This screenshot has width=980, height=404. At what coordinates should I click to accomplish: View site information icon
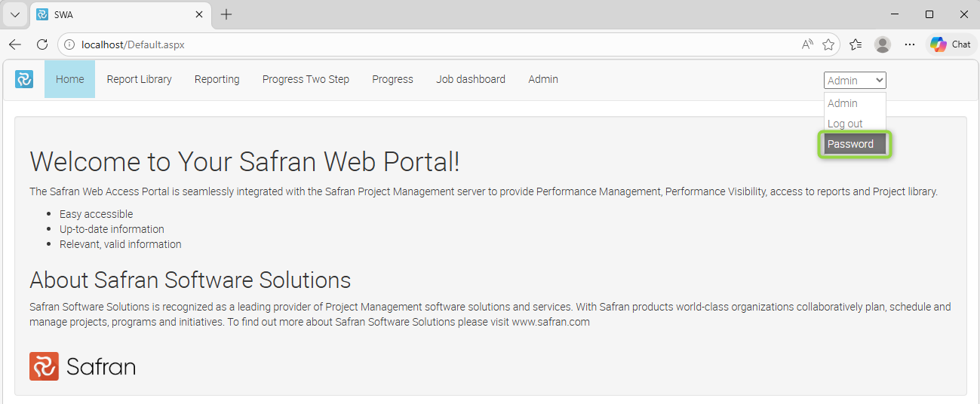click(69, 44)
